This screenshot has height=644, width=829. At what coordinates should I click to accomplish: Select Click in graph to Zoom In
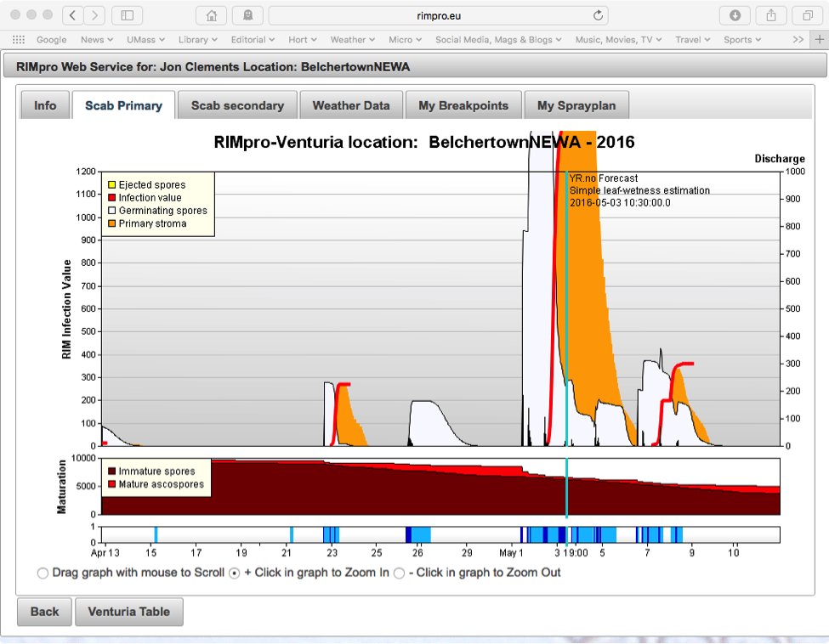pyautogui.click(x=236, y=573)
